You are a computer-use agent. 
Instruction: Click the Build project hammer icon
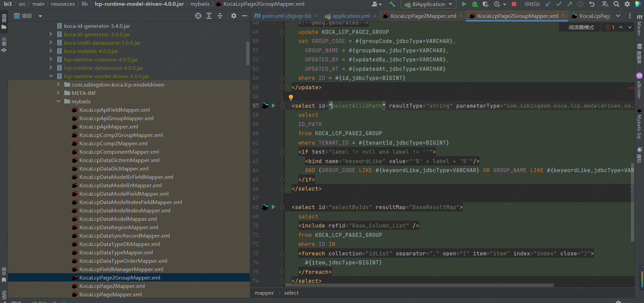click(392, 4)
